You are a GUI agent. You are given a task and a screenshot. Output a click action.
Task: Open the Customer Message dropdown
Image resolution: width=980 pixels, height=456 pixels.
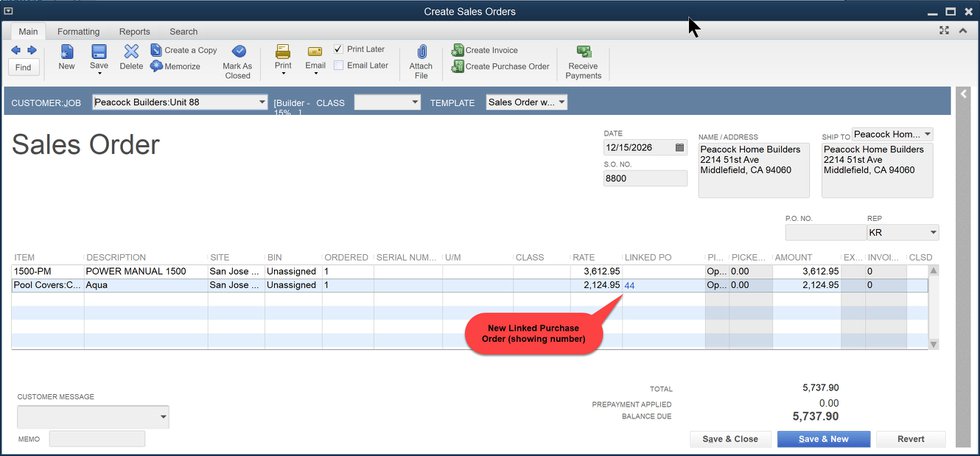click(163, 416)
